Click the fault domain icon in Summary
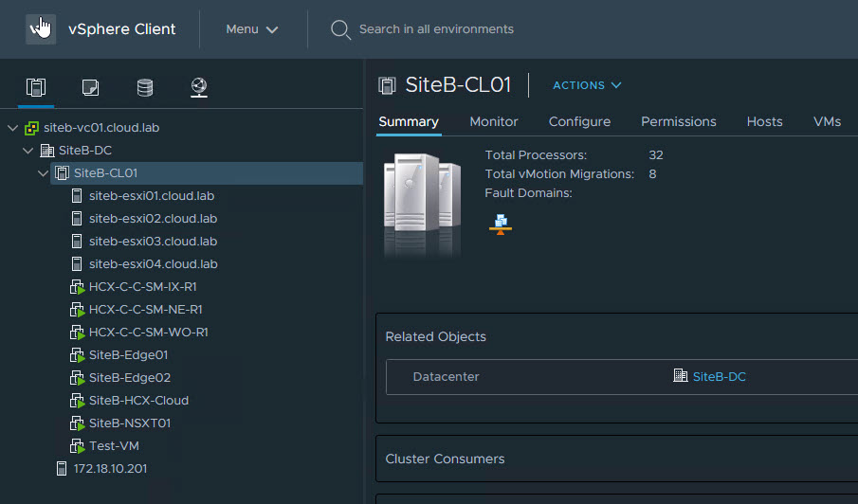 [500, 223]
